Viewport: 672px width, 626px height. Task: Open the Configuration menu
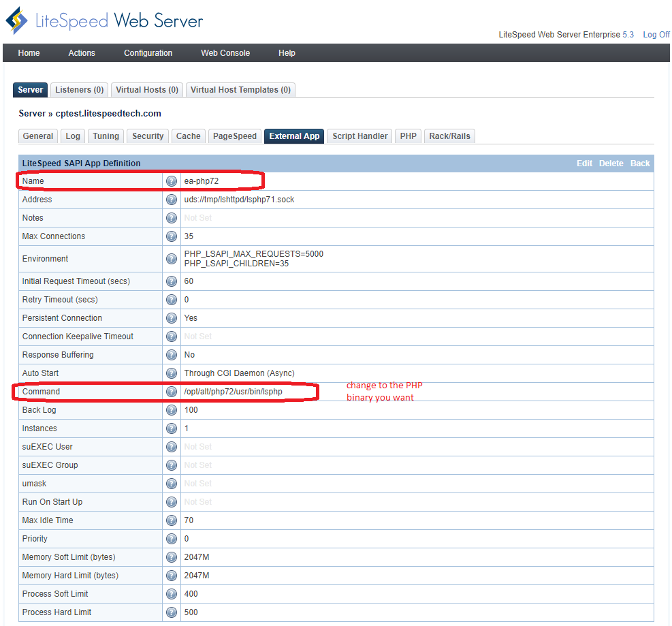(x=148, y=53)
